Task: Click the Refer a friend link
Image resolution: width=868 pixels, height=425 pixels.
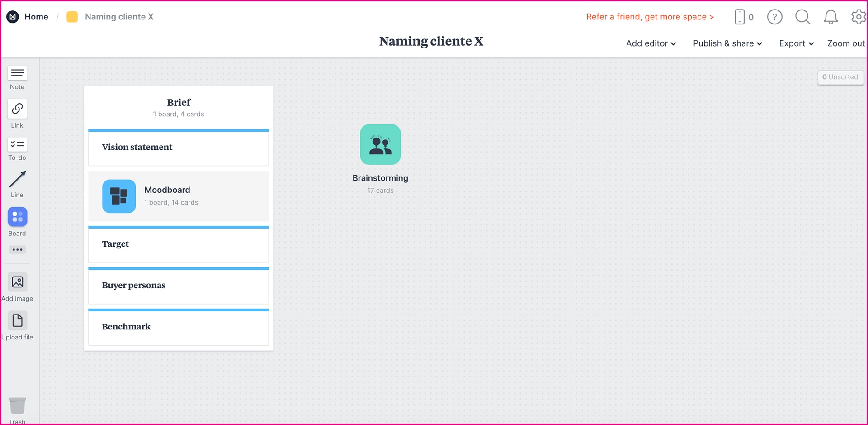Action: coord(650,17)
